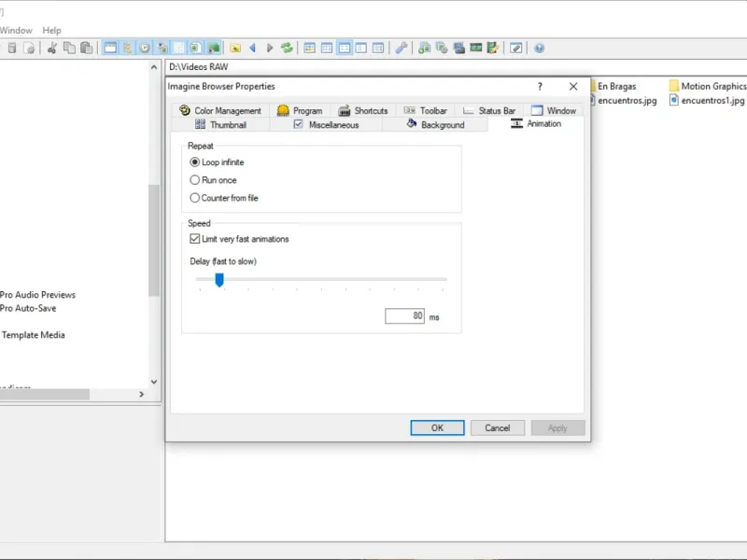Open the Thumbnail tab
The height and width of the screenshot is (560, 747).
(220, 125)
